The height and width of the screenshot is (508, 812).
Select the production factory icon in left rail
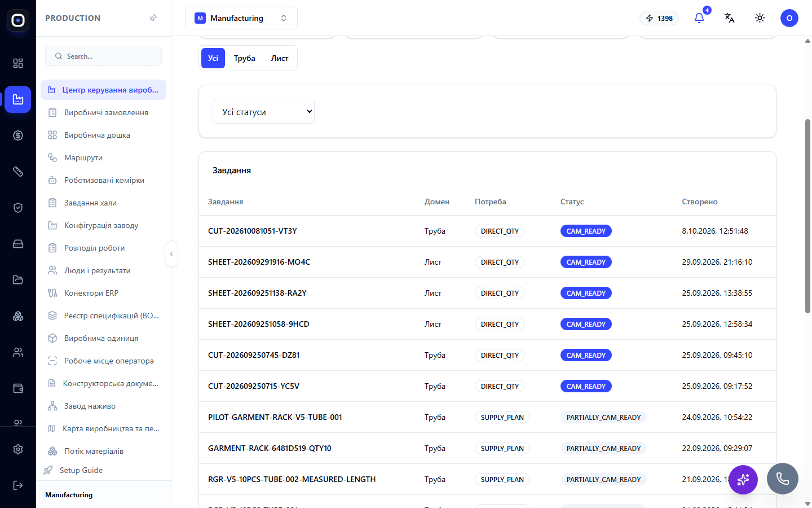[18, 99]
